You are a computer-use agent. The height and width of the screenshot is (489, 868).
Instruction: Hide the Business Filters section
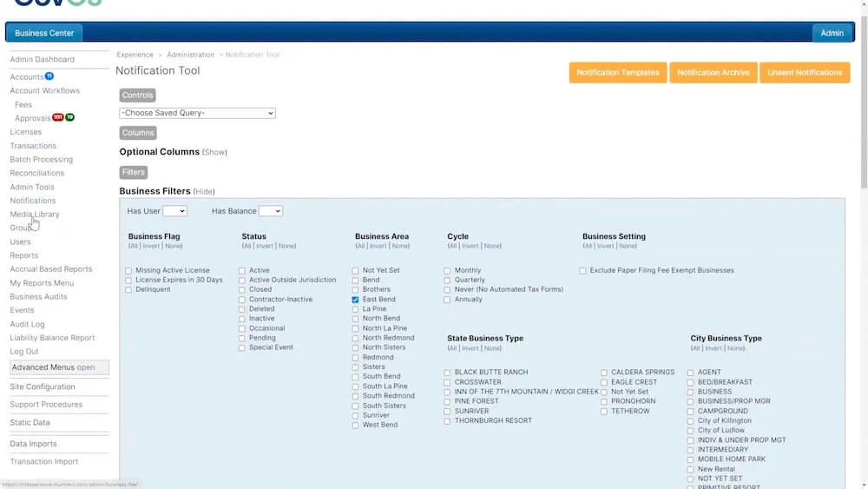(x=204, y=192)
